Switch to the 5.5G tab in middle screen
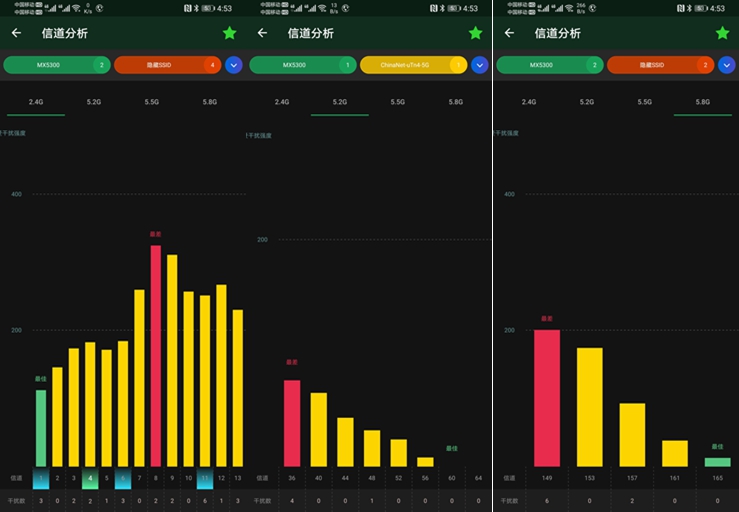 [398, 102]
